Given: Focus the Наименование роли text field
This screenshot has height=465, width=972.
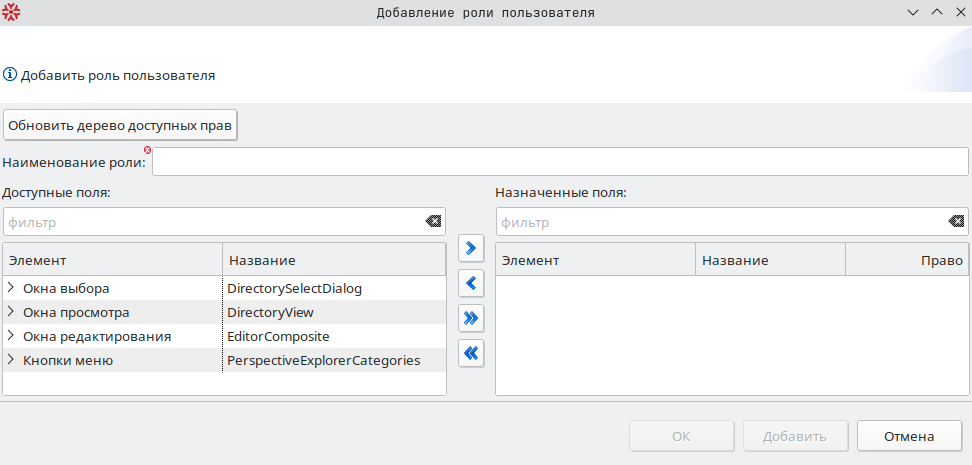Looking at the screenshot, I should click(560, 162).
